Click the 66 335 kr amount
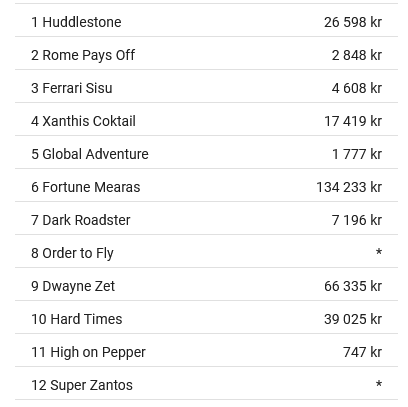408x407 pixels. click(x=353, y=286)
